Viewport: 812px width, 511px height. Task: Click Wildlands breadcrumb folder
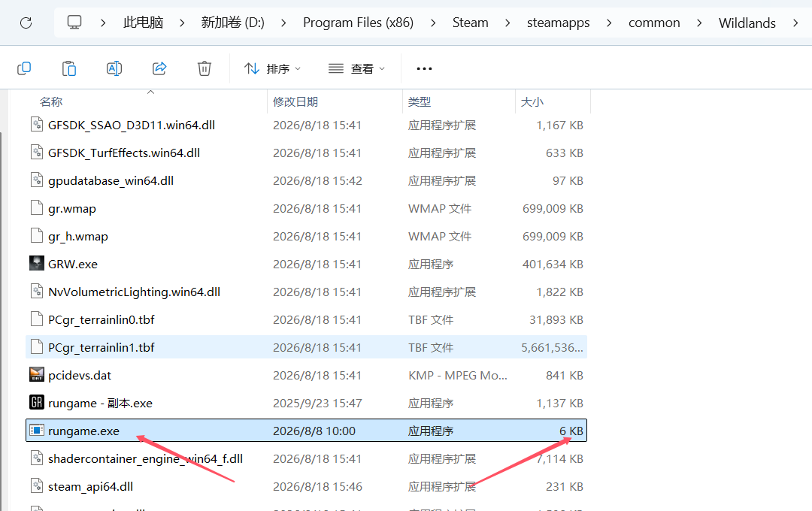pos(747,23)
